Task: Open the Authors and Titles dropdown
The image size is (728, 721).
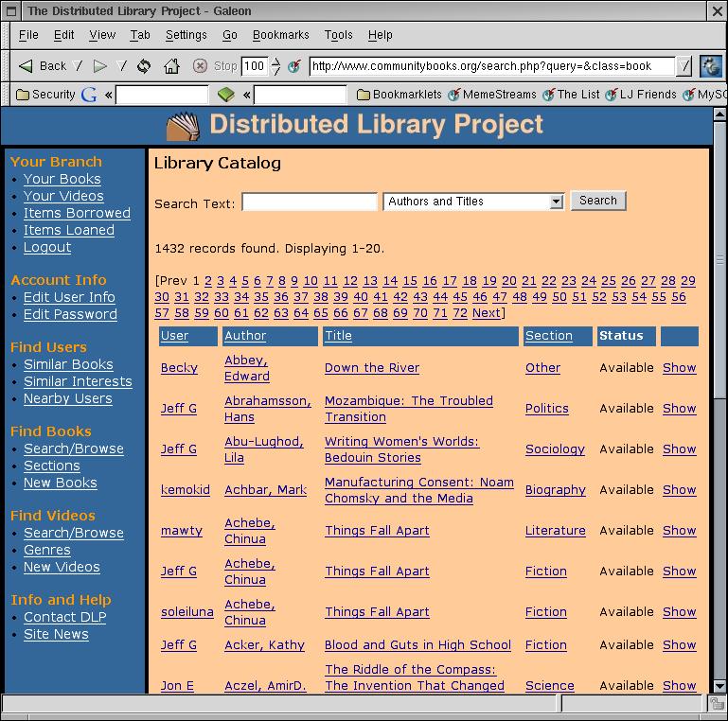Action: coord(473,202)
